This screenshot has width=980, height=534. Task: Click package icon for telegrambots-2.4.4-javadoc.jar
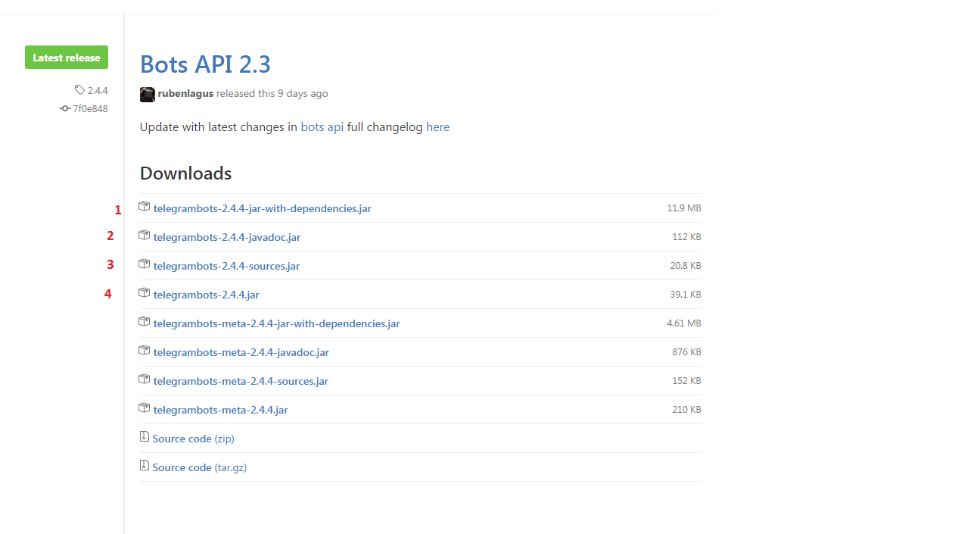pyautogui.click(x=144, y=236)
